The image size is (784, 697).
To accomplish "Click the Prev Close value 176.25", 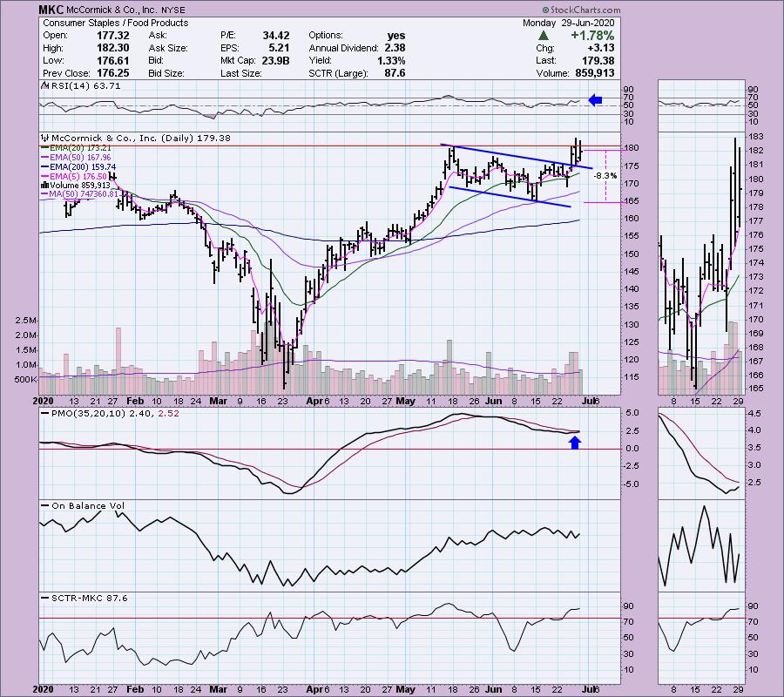I will (113, 73).
